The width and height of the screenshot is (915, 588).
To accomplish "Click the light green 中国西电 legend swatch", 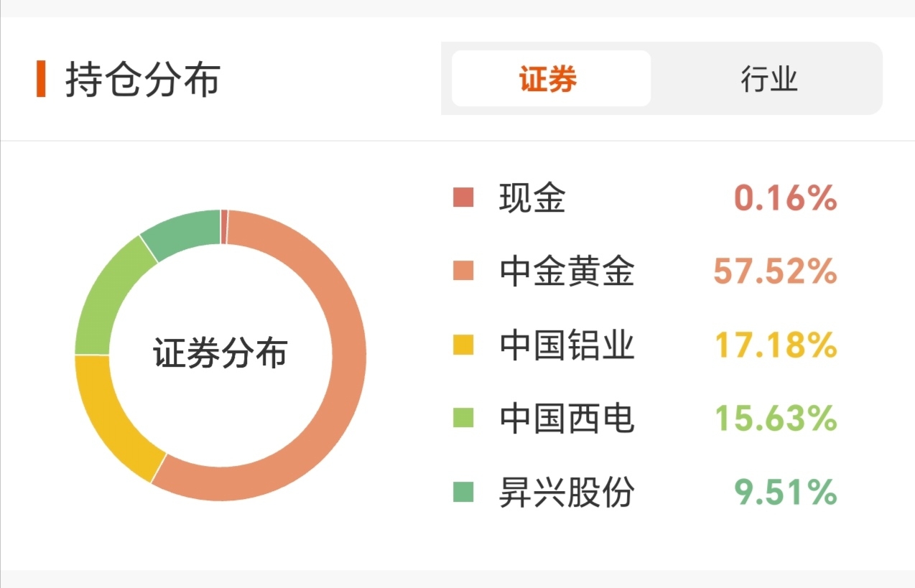I will point(463,419).
